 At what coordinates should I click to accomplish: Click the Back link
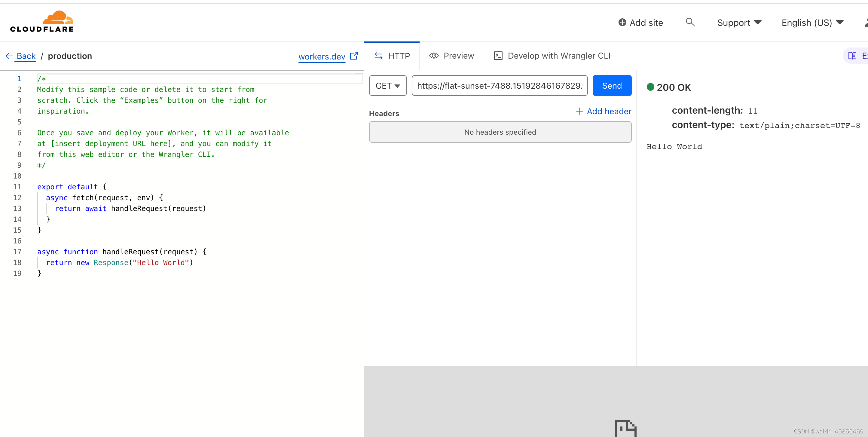(x=26, y=56)
